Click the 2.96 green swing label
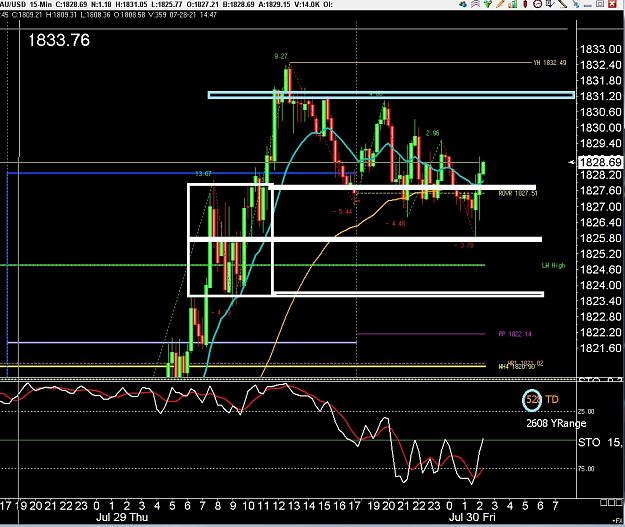 (x=432, y=133)
